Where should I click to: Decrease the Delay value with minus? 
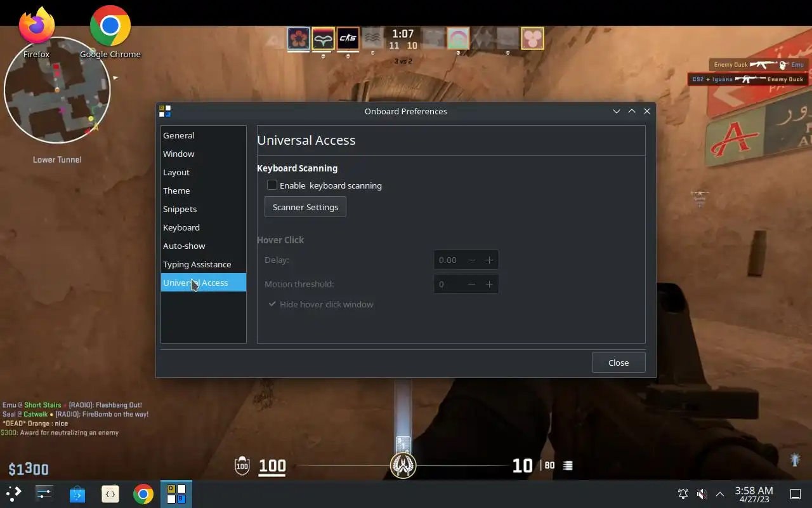471,260
